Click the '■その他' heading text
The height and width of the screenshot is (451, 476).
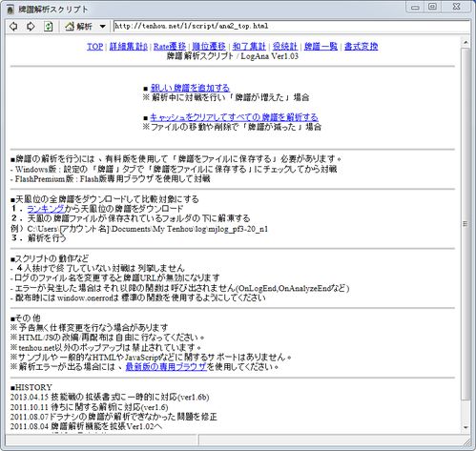[x=26, y=318]
